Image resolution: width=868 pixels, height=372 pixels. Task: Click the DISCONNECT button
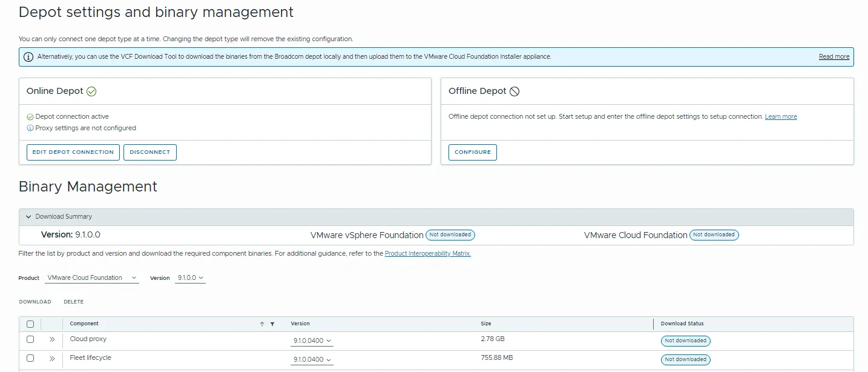pyautogui.click(x=150, y=152)
